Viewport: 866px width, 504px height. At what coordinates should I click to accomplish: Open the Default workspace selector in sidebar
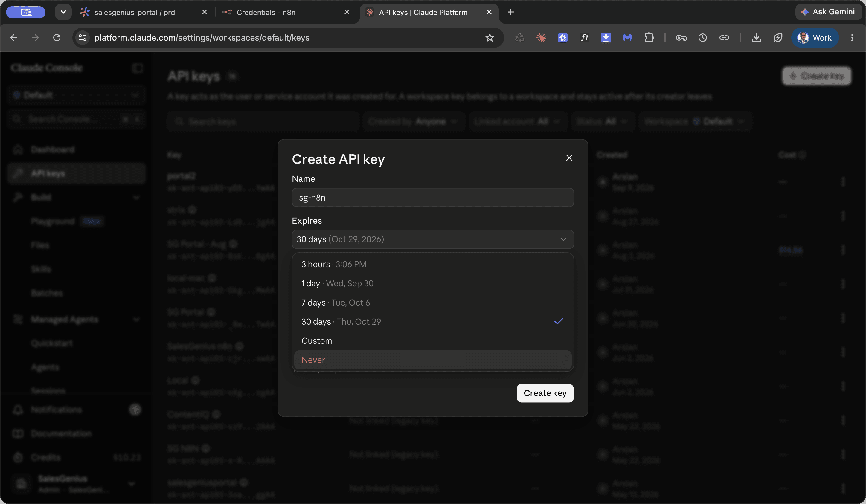[x=76, y=95]
